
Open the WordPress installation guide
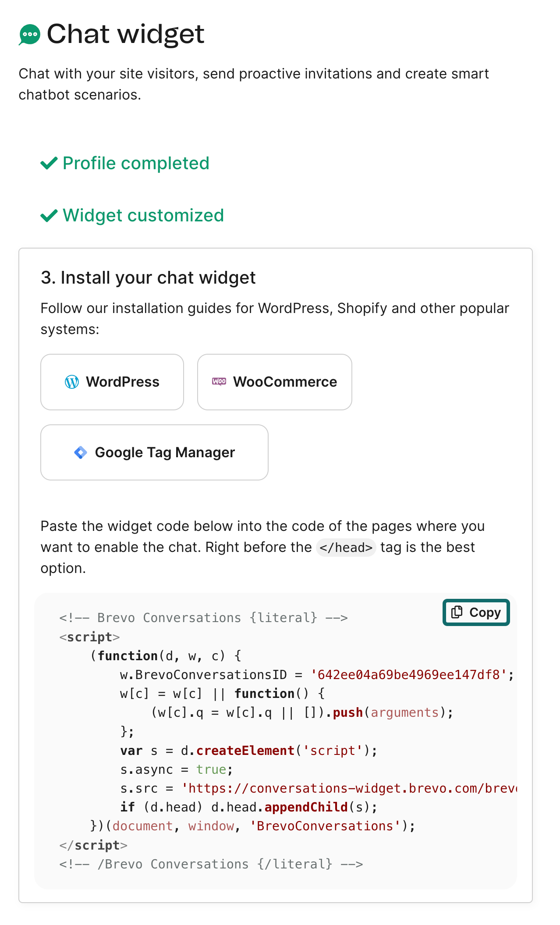(112, 382)
